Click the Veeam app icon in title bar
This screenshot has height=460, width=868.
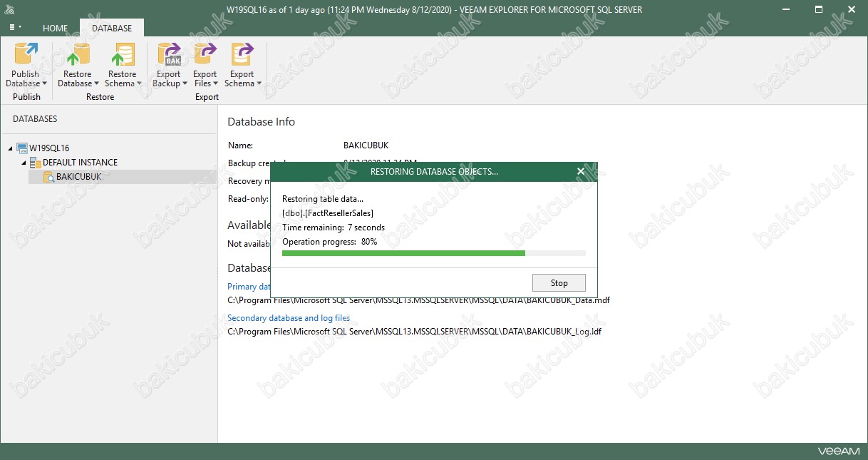9,9
